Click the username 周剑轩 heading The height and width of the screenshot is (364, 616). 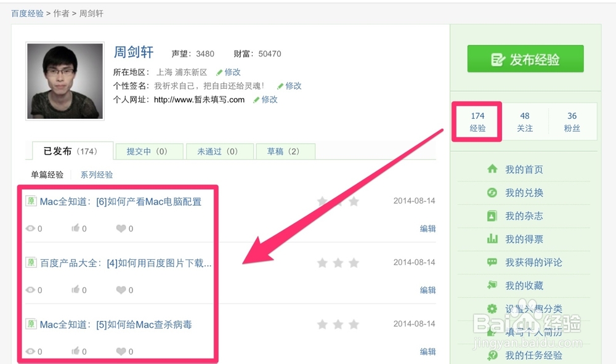tap(134, 52)
